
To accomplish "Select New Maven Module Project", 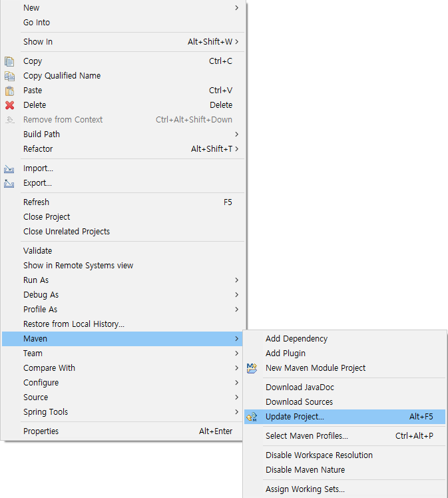I will point(345,368).
